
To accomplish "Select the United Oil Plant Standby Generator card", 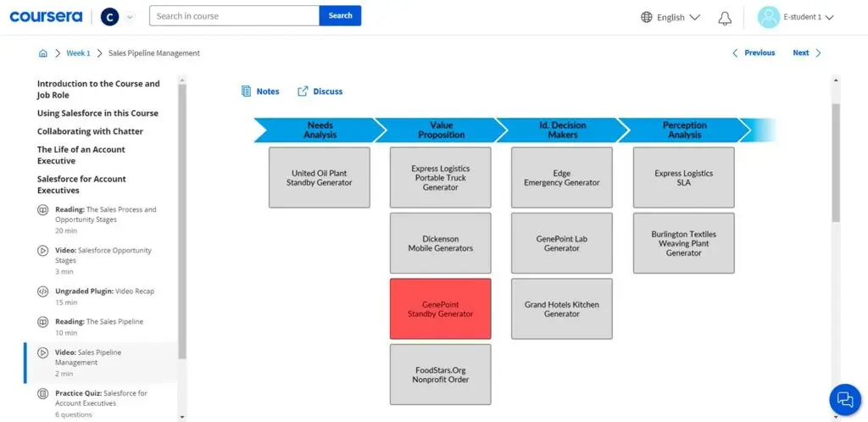I will point(320,178).
